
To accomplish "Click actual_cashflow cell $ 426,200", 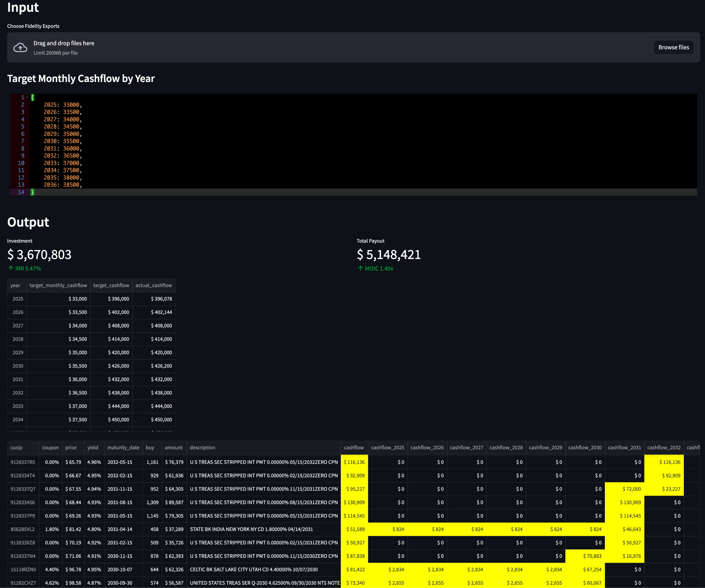I will tap(154, 366).
